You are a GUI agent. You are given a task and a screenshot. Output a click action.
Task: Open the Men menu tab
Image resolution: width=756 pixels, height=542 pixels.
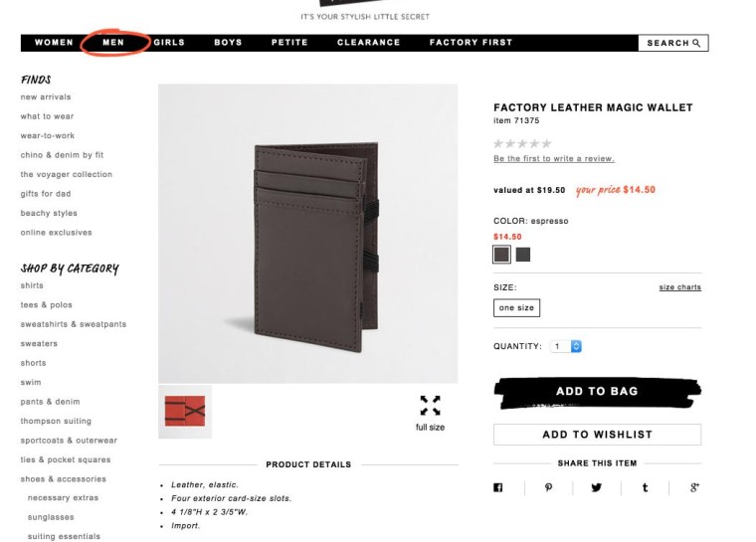click(x=113, y=43)
